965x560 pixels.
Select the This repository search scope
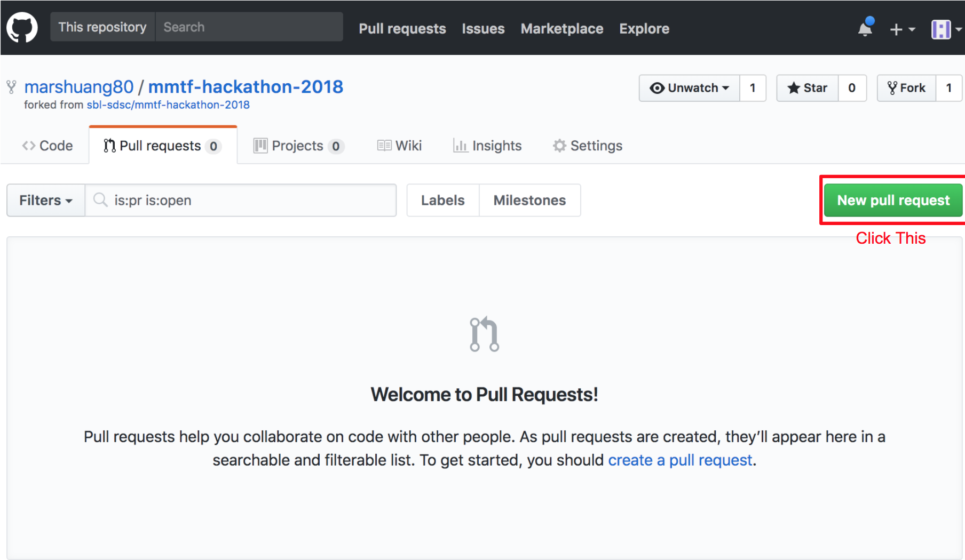coord(102,27)
